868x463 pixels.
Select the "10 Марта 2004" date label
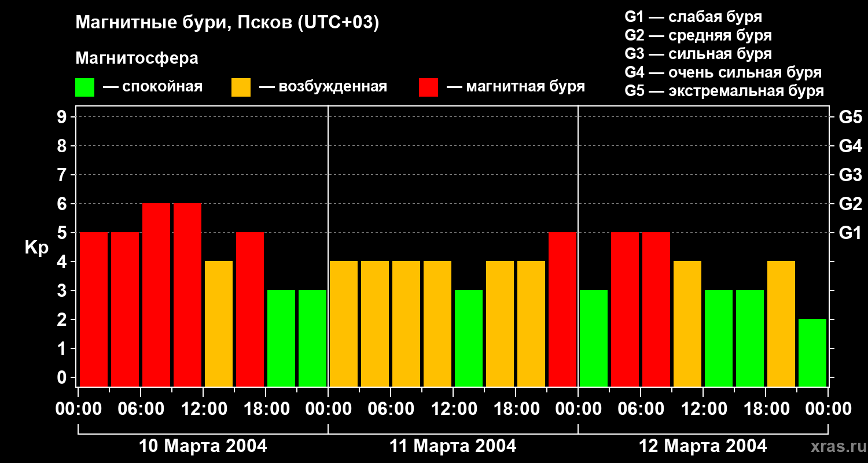[203, 446]
